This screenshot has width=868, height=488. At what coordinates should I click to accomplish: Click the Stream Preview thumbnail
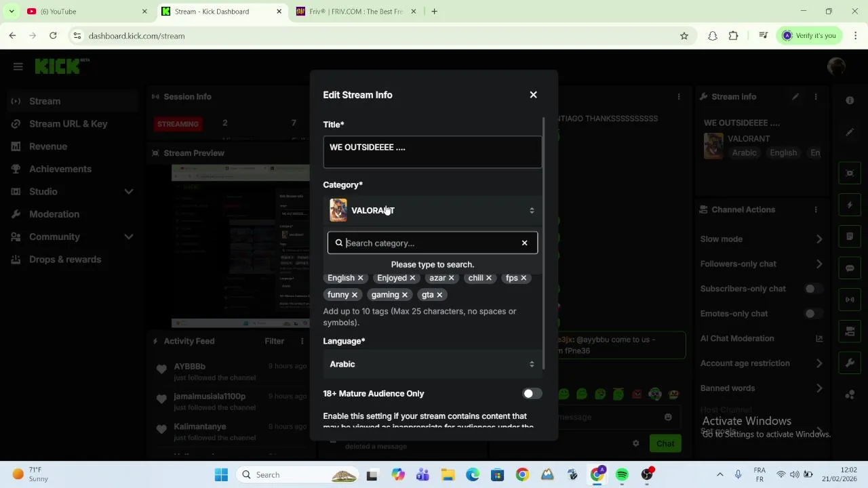pos(240,247)
